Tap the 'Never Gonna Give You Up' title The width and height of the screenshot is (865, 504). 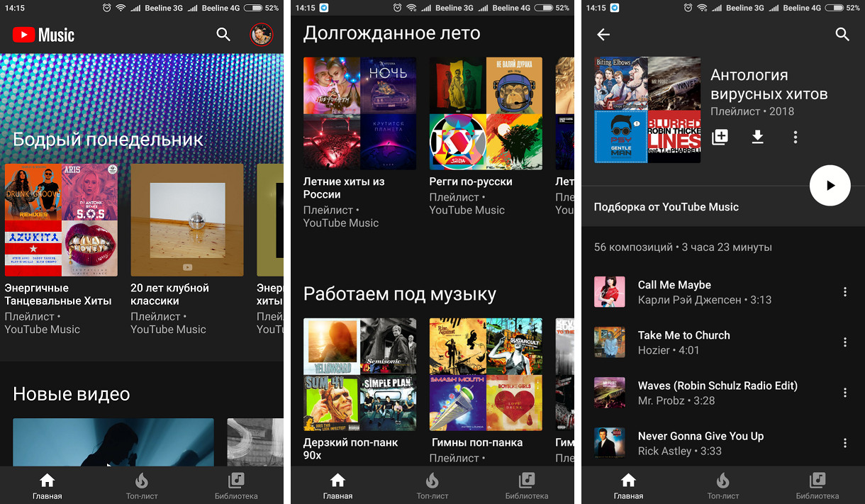pyautogui.click(x=701, y=435)
